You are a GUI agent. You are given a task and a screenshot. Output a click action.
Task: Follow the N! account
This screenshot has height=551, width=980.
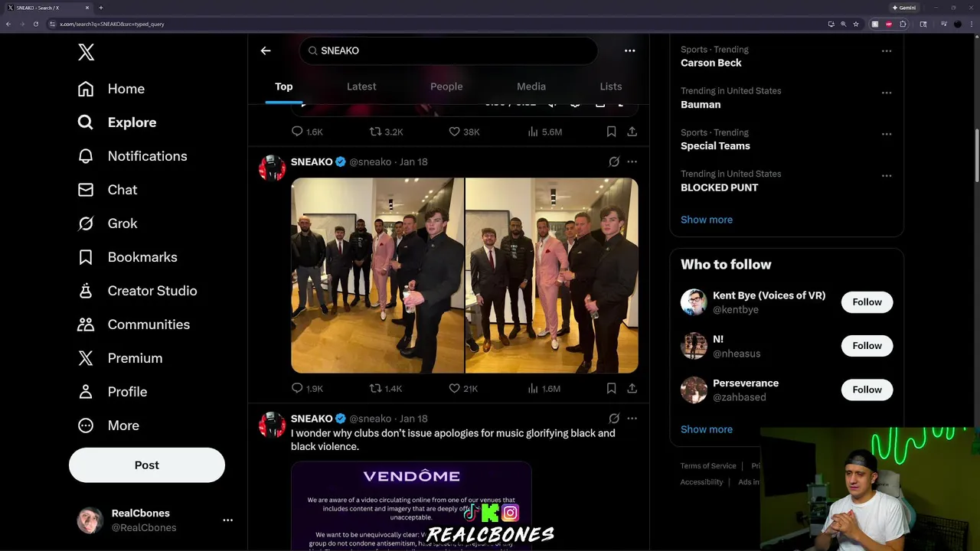pyautogui.click(x=867, y=346)
